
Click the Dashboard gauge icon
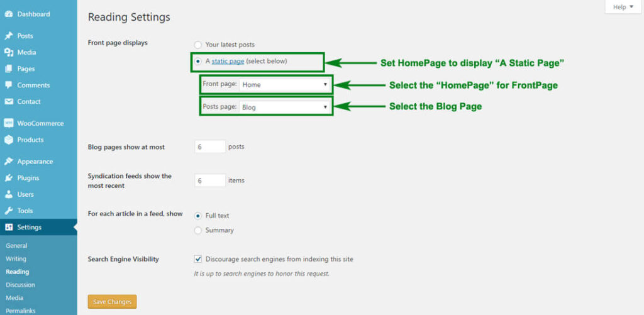[x=9, y=14]
